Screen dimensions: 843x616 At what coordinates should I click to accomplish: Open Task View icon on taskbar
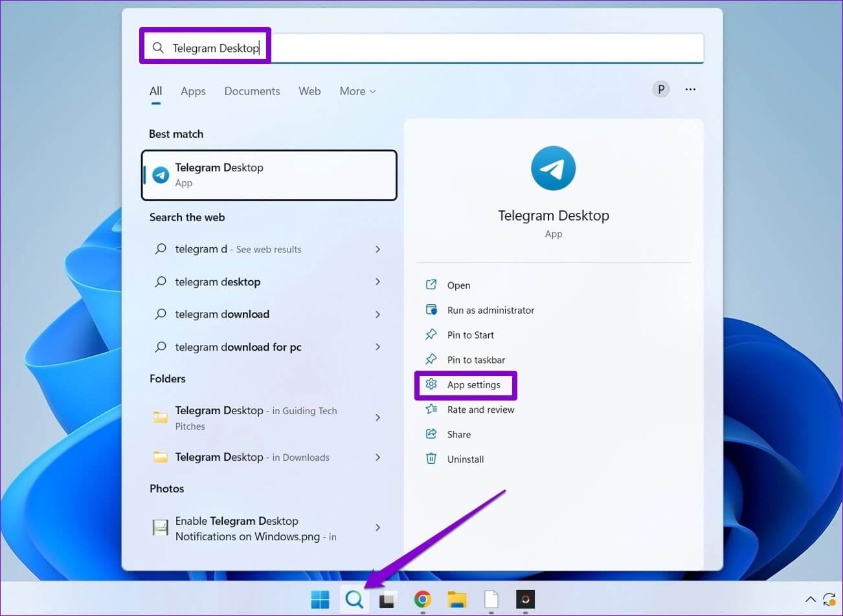click(387, 600)
